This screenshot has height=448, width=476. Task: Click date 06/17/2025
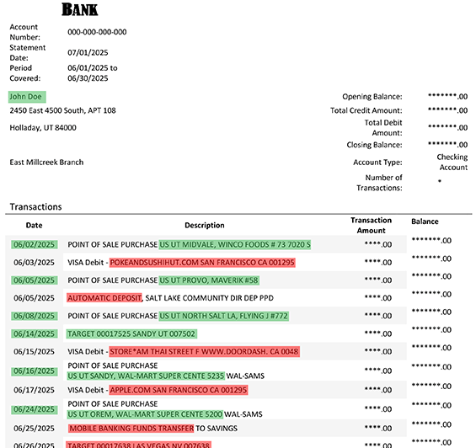(x=34, y=390)
